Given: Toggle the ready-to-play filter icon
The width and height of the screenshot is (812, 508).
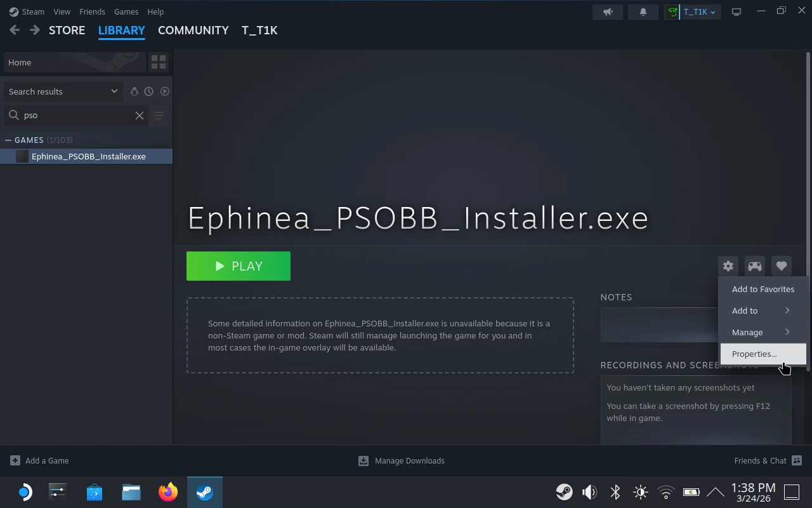Looking at the screenshot, I should point(164,91).
